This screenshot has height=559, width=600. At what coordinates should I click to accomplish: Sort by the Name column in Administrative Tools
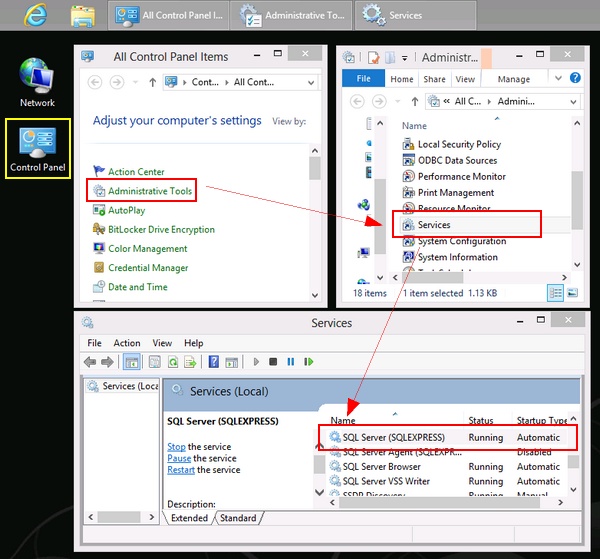(414, 125)
